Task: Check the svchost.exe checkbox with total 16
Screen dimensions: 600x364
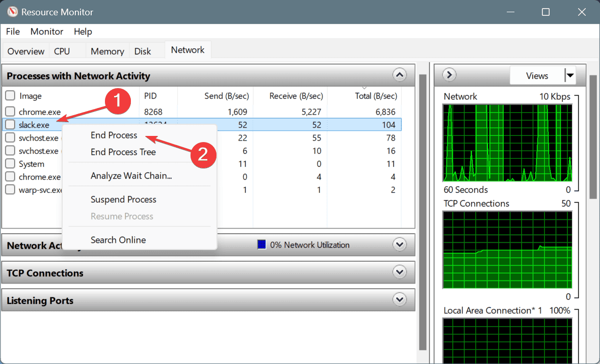Action: pyautogui.click(x=10, y=150)
